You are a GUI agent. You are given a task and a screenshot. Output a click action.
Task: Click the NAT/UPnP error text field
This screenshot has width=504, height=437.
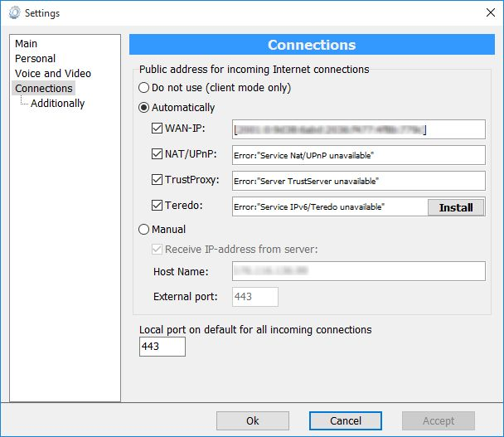coord(358,155)
